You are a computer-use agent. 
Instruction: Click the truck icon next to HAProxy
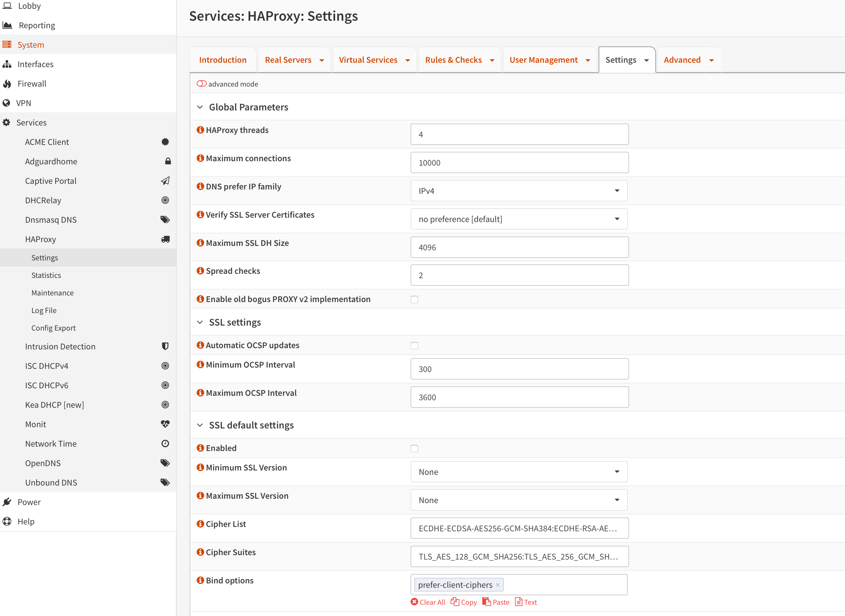[x=165, y=239]
